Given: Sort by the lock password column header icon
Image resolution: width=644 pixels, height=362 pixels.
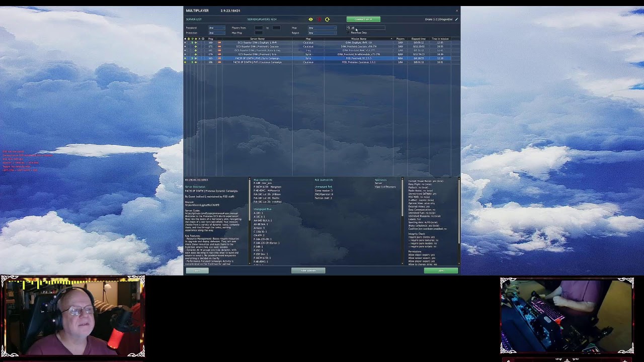Looking at the screenshot, I should [x=189, y=39].
